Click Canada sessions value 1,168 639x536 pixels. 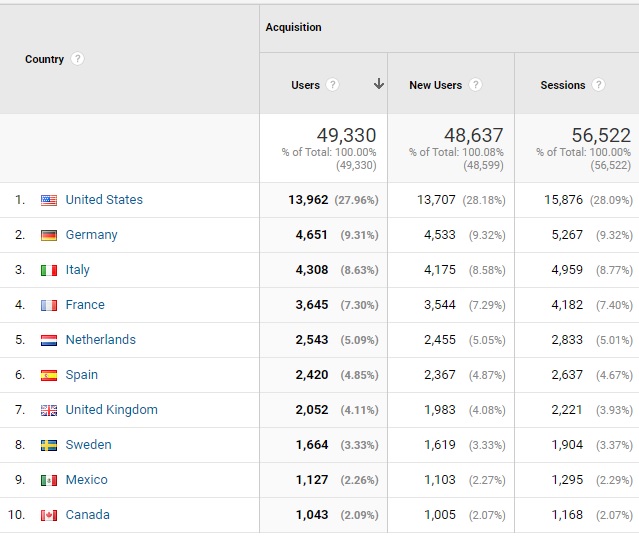click(567, 515)
